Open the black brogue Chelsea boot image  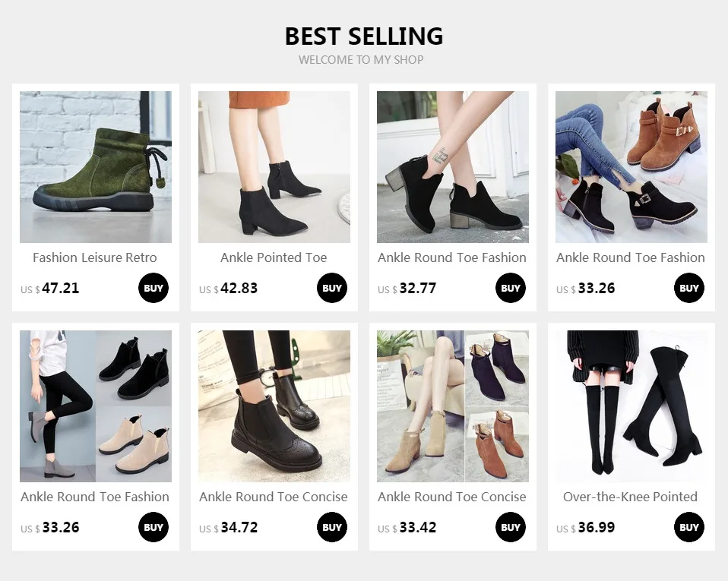click(274, 406)
